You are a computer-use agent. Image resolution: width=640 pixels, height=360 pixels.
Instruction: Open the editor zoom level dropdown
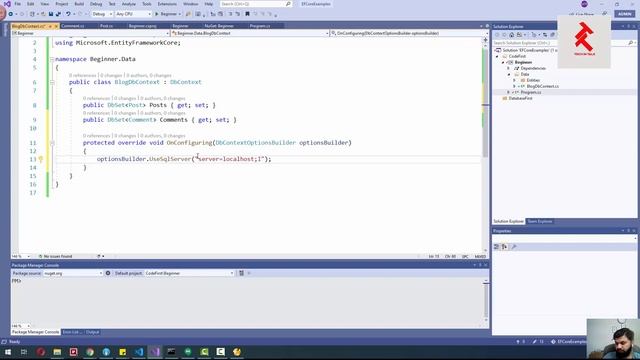21,256
